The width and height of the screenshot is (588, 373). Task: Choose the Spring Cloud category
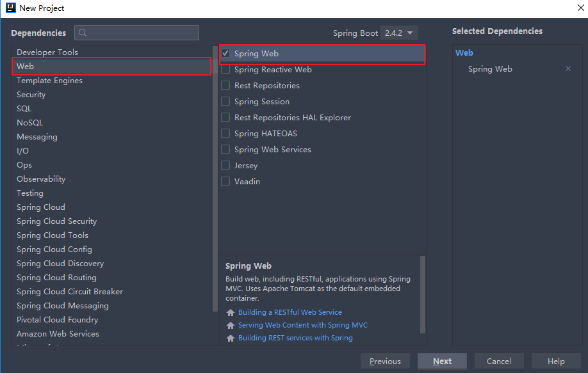(x=41, y=207)
